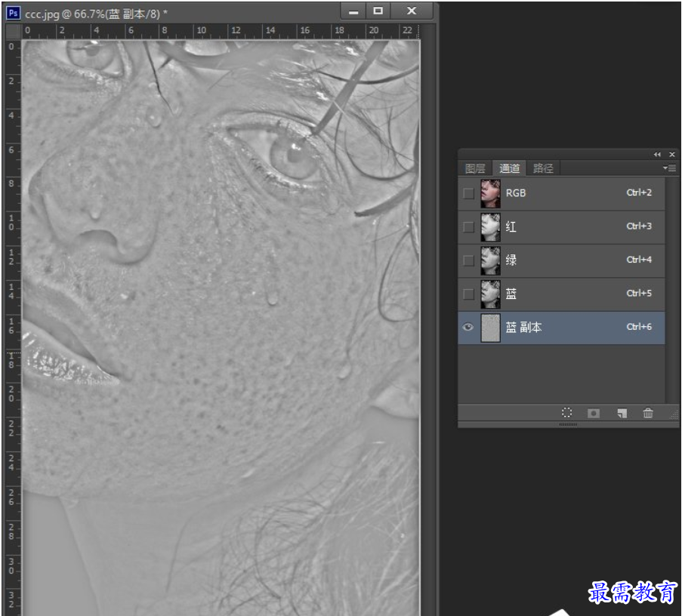Click the Ctrl+4 shortcut label
682x616 pixels.
639,260
